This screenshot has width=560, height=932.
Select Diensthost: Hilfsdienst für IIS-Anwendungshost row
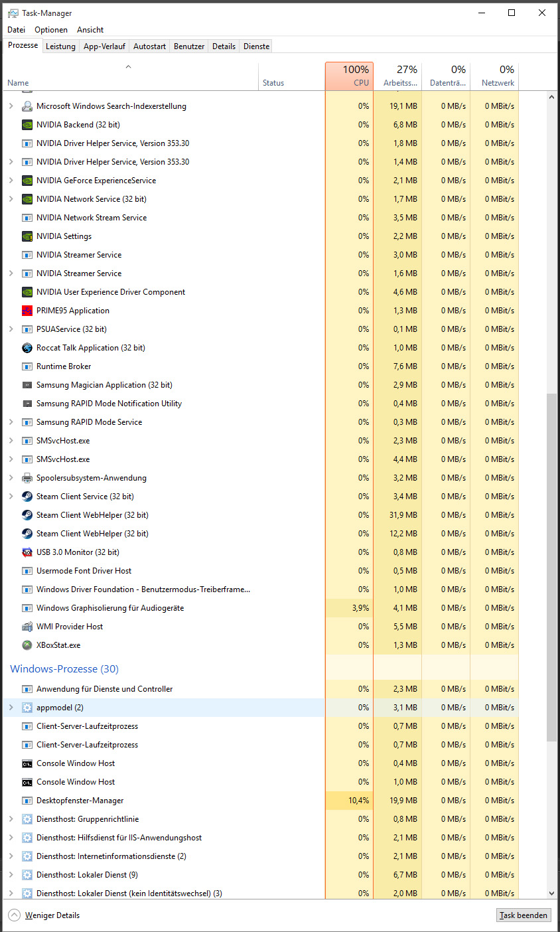[261, 838]
